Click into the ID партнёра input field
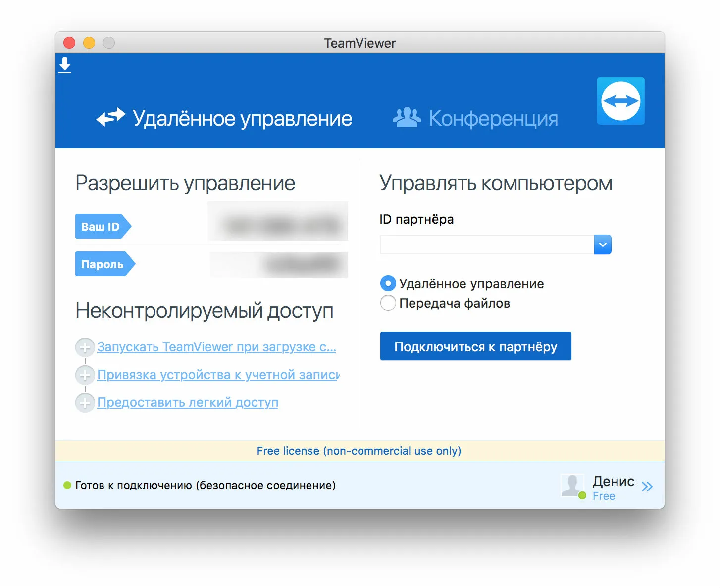The image size is (720, 588). pyautogui.click(x=486, y=245)
